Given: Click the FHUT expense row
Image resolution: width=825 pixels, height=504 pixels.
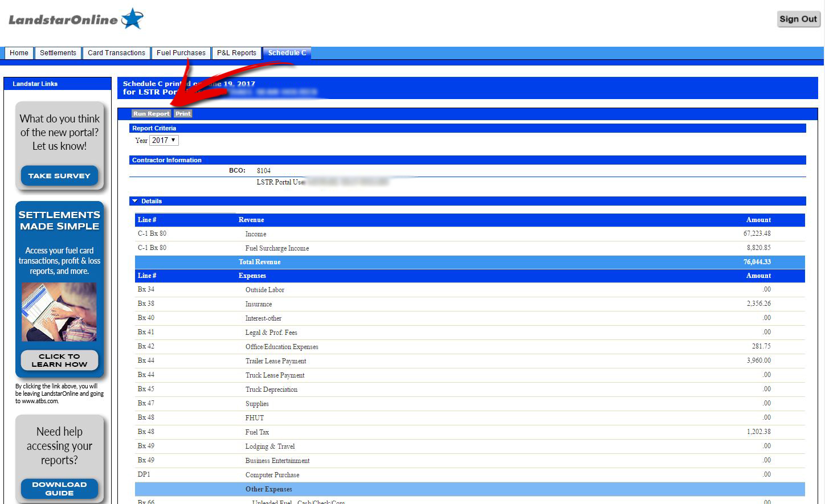Looking at the screenshot, I should pyautogui.click(x=470, y=417).
